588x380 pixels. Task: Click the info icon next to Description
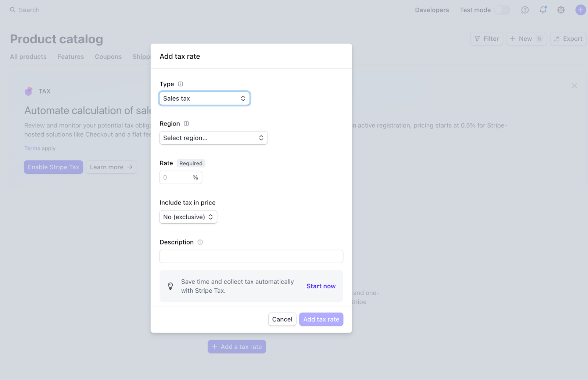[200, 242]
